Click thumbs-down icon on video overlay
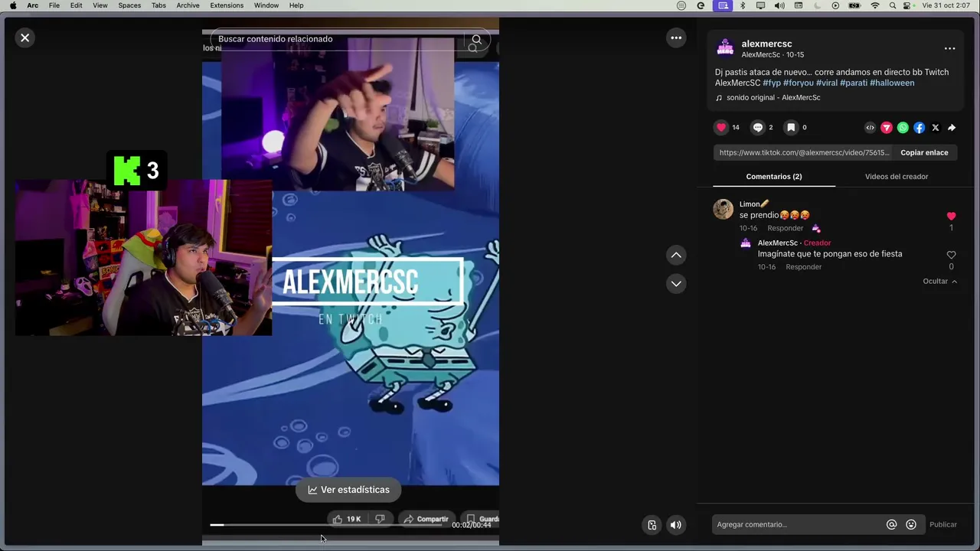Viewport: 980px width, 551px height. pyautogui.click(x=380, y=519)
